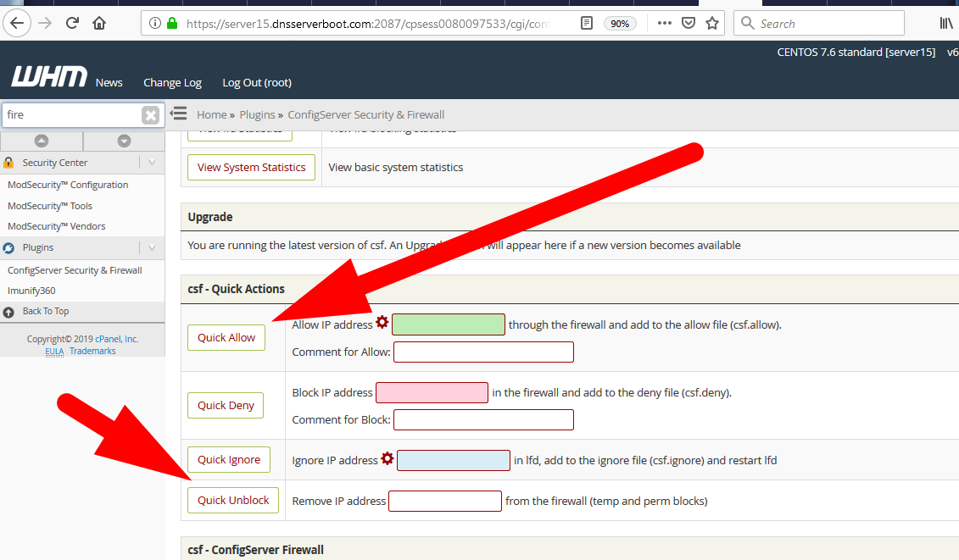The image size is (959, 560).
Task: Click the green padlock security icon
Action: click(172, 23)
